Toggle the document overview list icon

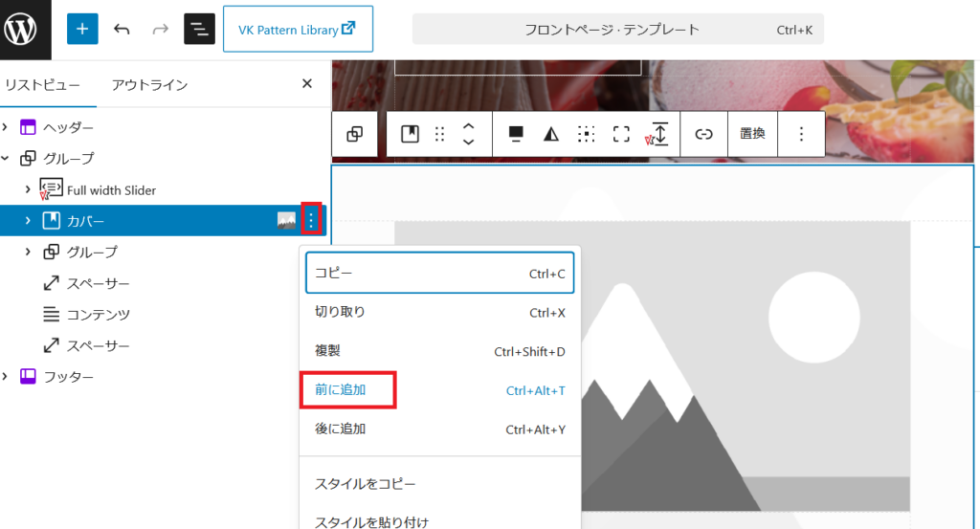click(x=199, y=29)
